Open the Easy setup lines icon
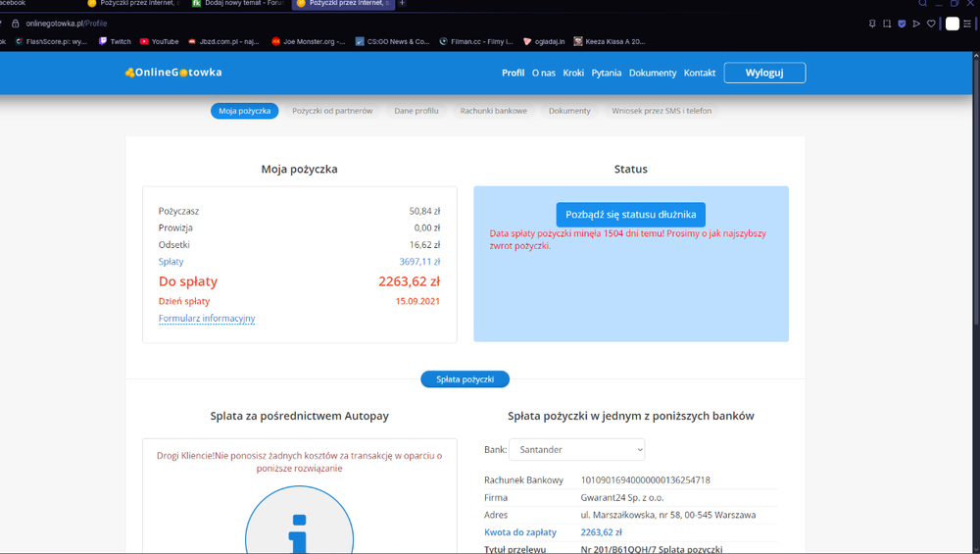This screenshot has height=554, width=980. [967, 24]
